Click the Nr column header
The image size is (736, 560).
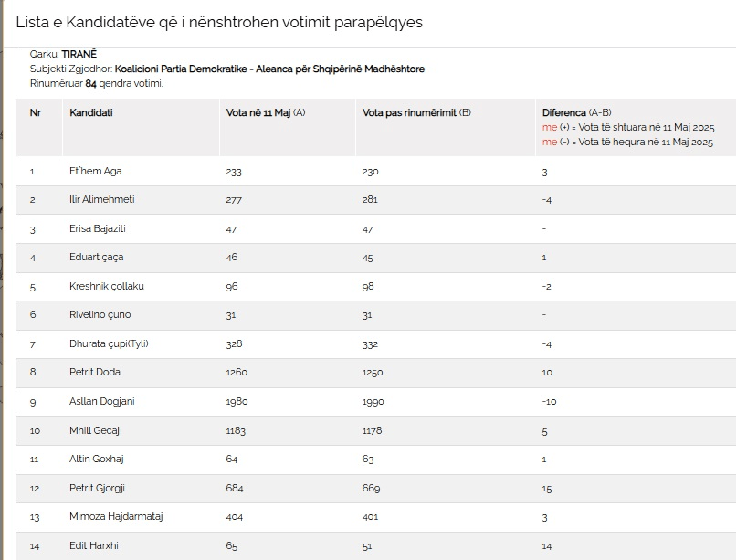[x=35, y=112]
